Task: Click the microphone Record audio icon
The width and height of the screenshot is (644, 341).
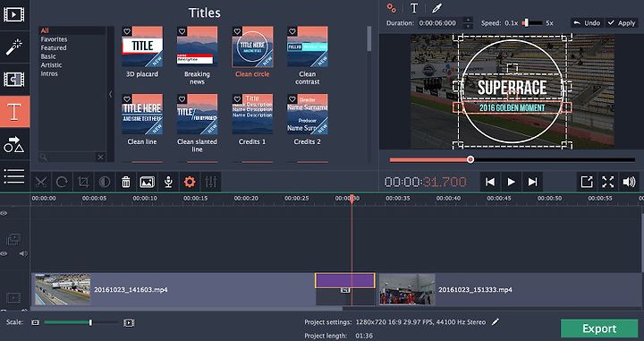Action: tap(168, 182)
